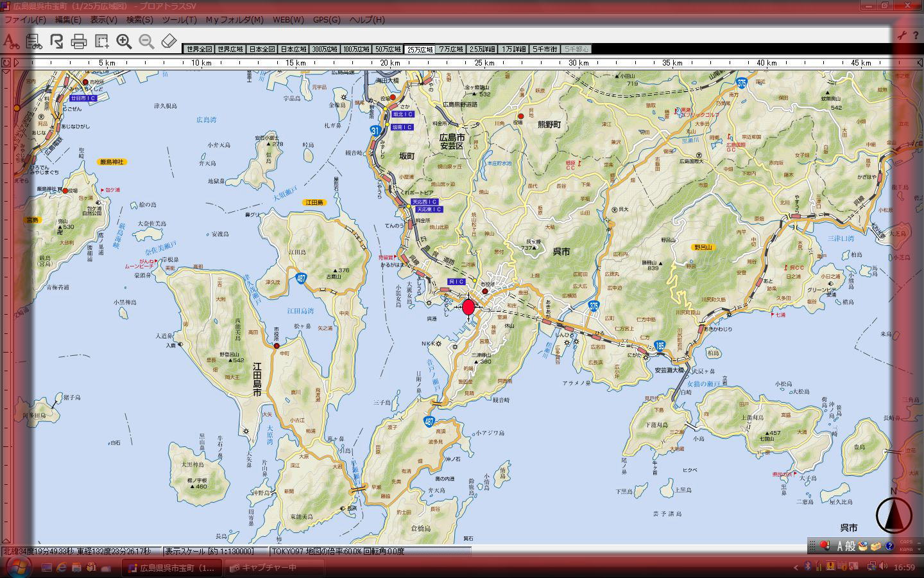Select the 1万詳細 map scale
This screenshot has width=924, height=578.
[x=515, y=49]
